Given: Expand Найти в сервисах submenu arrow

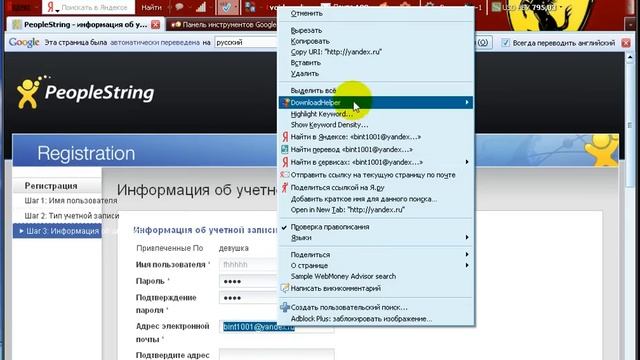Looking at the screenshot, I should click(x=467, y=162).
